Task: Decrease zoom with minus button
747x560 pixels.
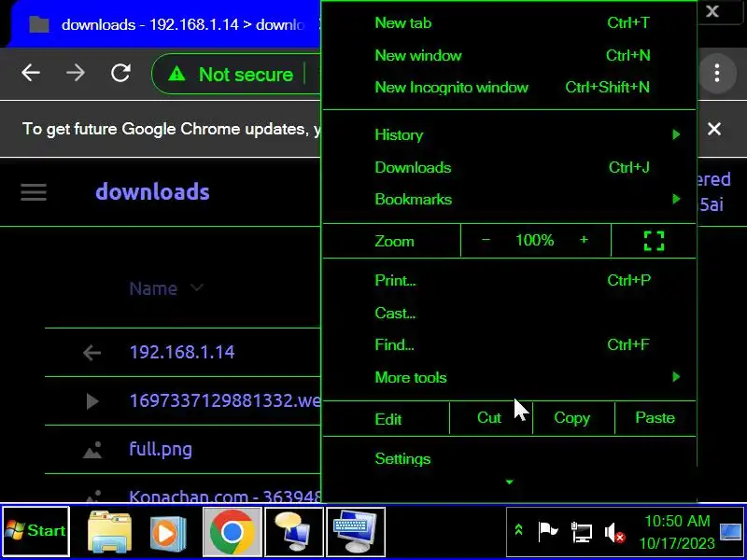Action: [x=486, y=240]
